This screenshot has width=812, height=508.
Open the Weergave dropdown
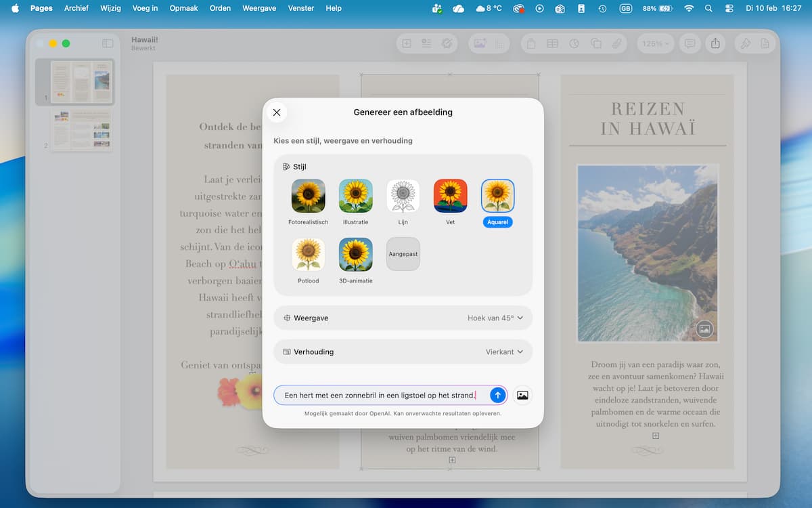pos(403,318)
